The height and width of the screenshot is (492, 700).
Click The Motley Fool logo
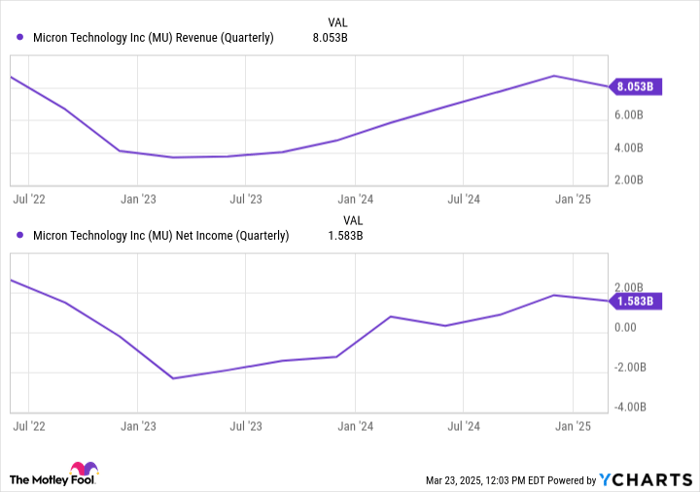54,474
